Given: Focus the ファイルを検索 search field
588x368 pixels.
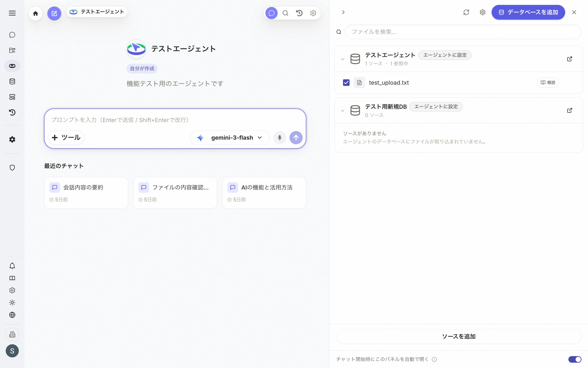Looking at the screenshot, I should pyautogui.click(x=463, y=32).
